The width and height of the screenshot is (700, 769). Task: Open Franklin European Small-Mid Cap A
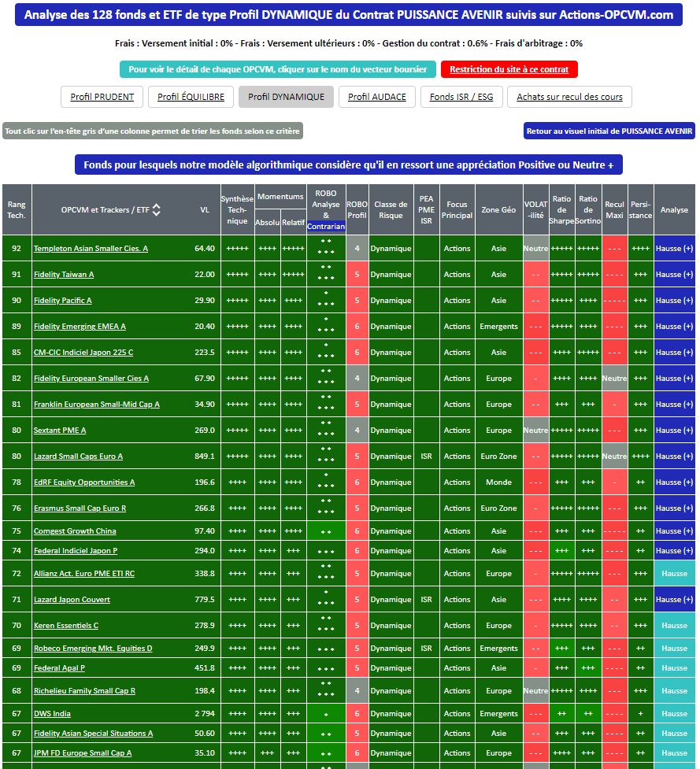97,405
